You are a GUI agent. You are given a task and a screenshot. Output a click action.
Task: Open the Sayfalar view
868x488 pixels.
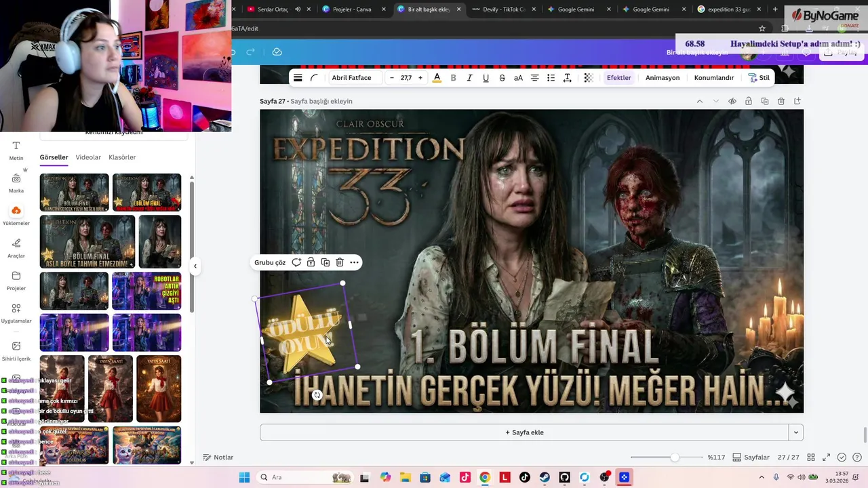751,457
